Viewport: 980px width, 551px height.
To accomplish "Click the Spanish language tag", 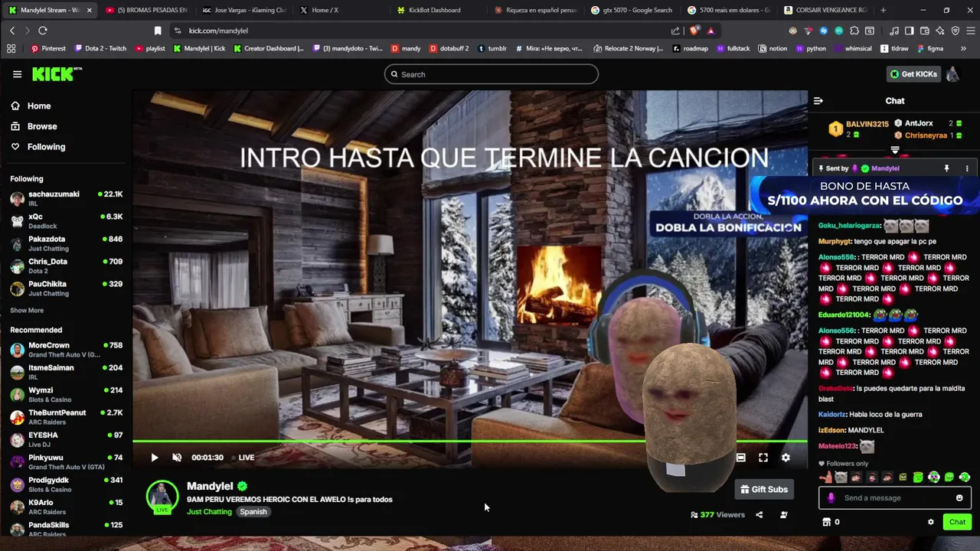I will click(253, 512).
